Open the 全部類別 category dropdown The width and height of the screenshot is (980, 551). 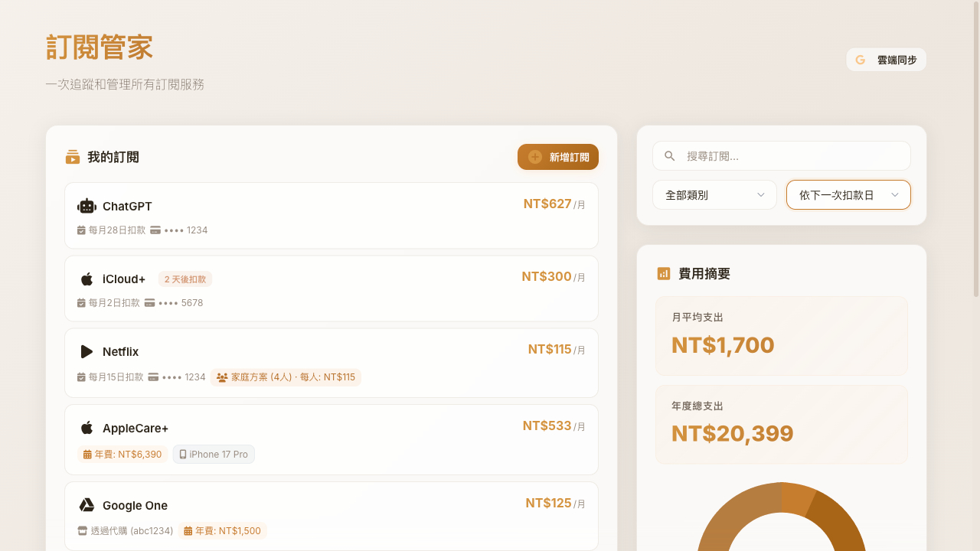point(714,195)
